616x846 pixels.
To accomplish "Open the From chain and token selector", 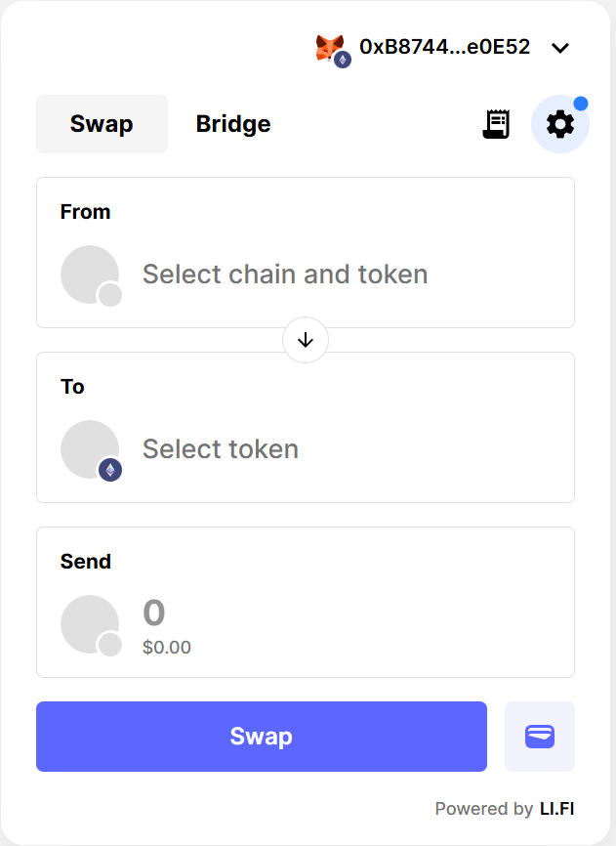I will (x=285, y=275).
